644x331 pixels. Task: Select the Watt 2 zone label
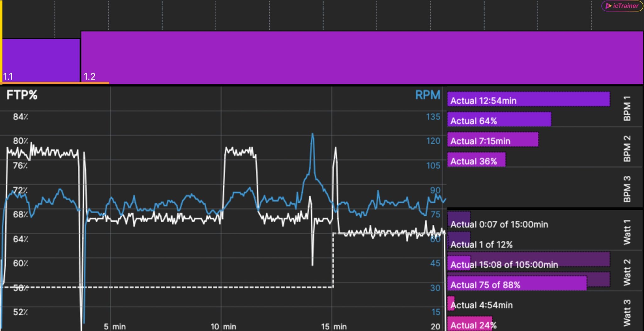click(627, 272)
